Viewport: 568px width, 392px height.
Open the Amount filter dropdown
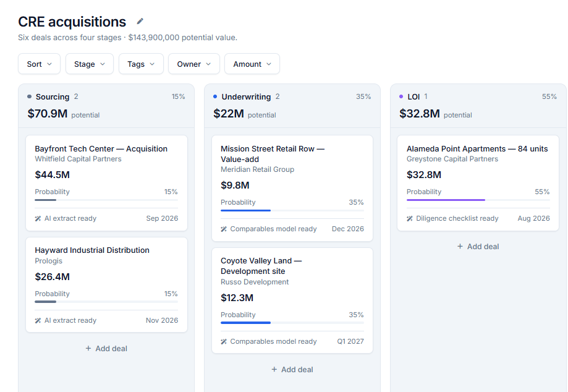(x=252, y=64)
